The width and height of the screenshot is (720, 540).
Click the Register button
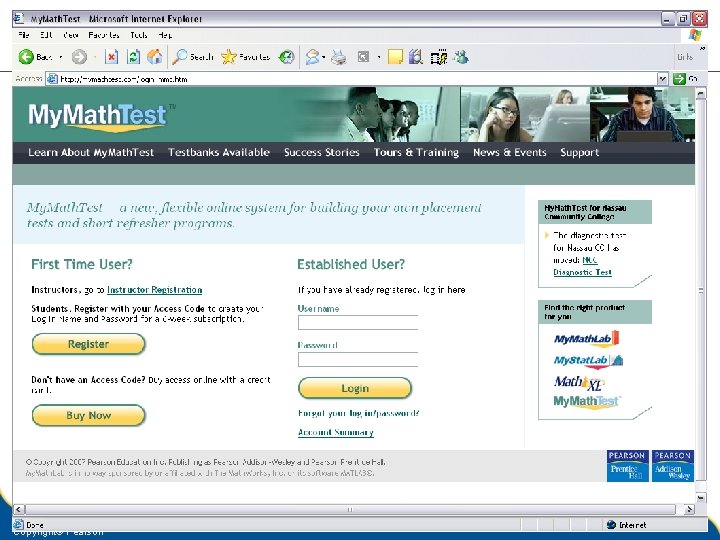point(89,344)
